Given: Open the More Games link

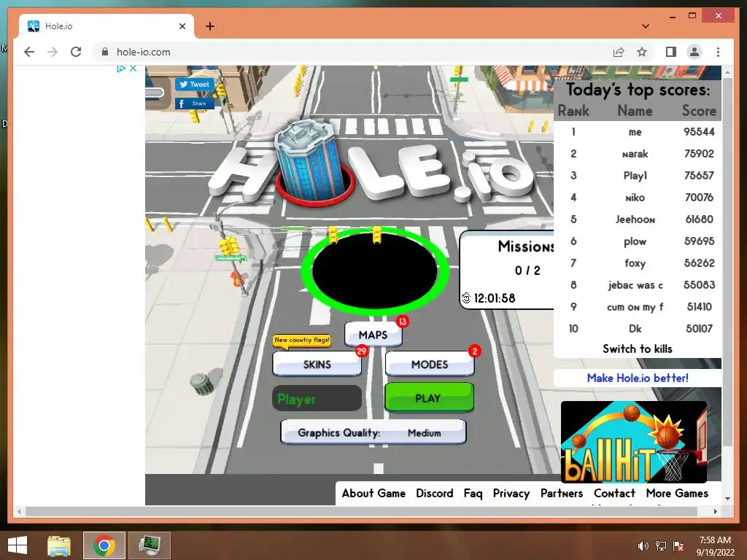Looking at the screenshot, I should click(x=677, y=494).
